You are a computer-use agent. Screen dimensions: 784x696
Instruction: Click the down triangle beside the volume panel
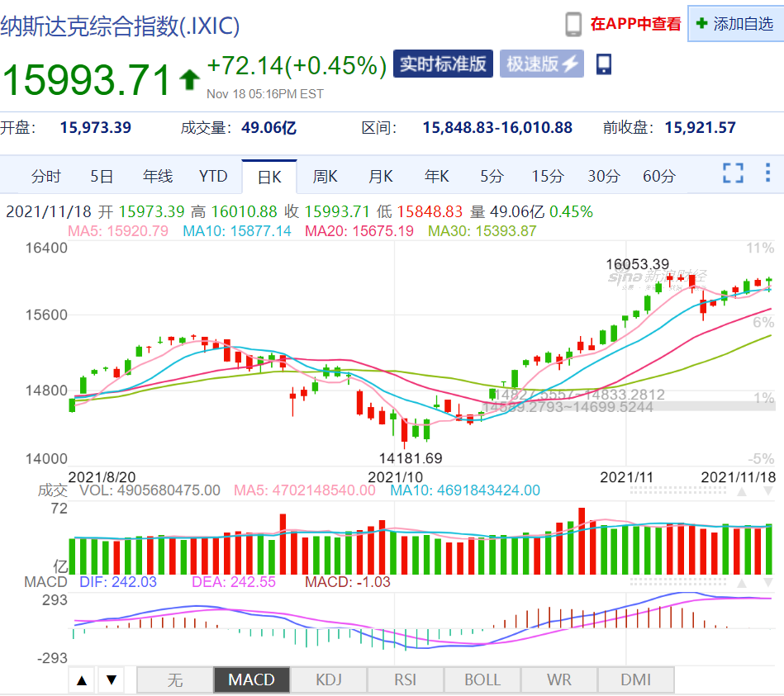coord(768,491)
